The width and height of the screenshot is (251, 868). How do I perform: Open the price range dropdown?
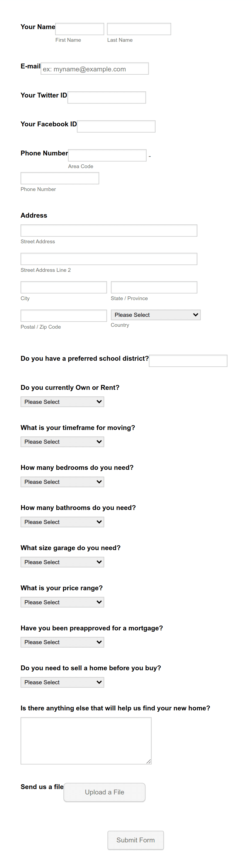coord(62,602)
